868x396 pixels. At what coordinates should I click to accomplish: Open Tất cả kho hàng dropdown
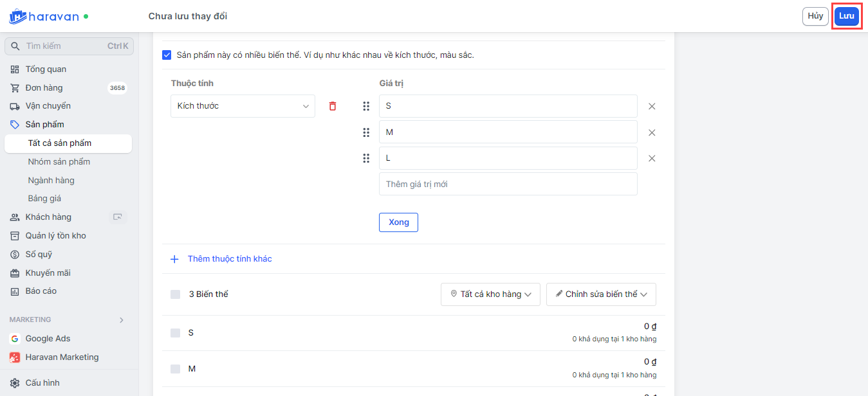pos(490,294)
